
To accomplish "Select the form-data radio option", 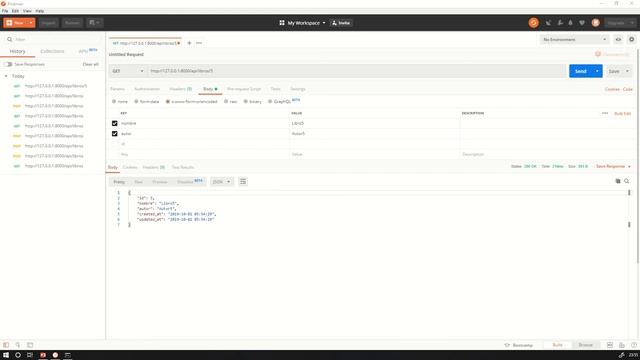I will 136,101.
